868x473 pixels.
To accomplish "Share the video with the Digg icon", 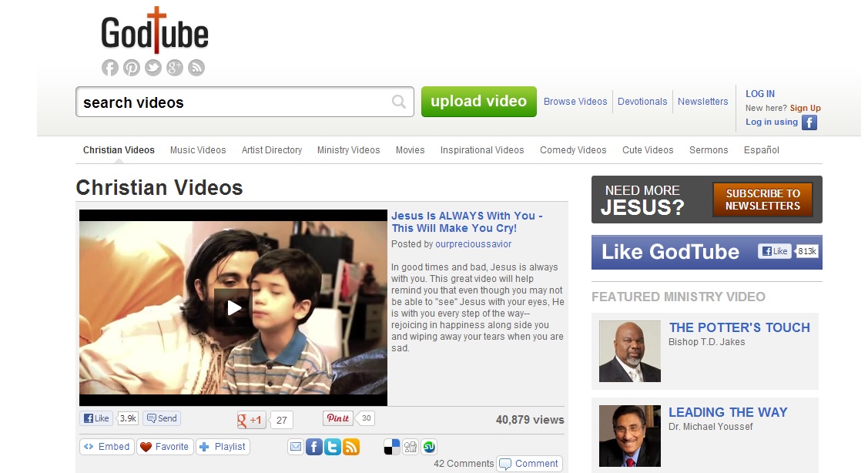I will click(x=411, y=446).
